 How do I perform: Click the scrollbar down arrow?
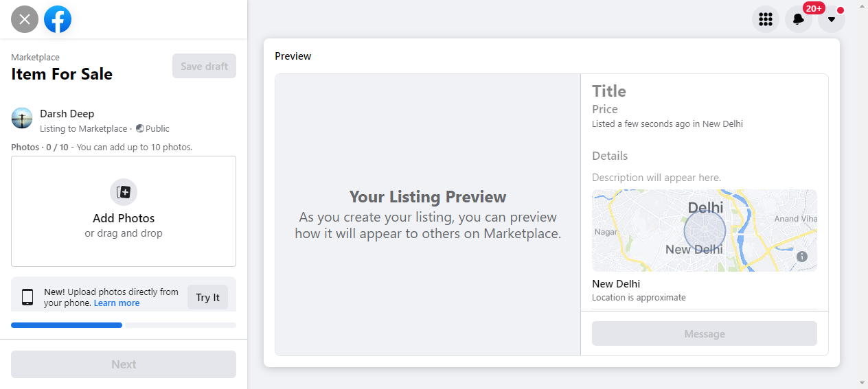point(862,383)
